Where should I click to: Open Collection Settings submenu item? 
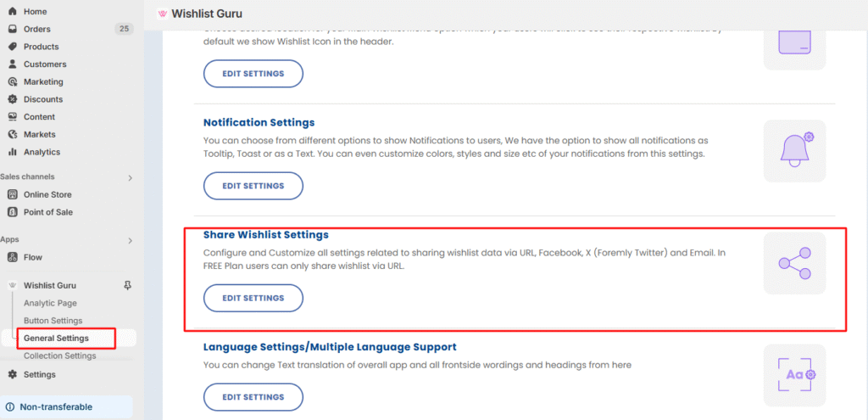[60, 356]
